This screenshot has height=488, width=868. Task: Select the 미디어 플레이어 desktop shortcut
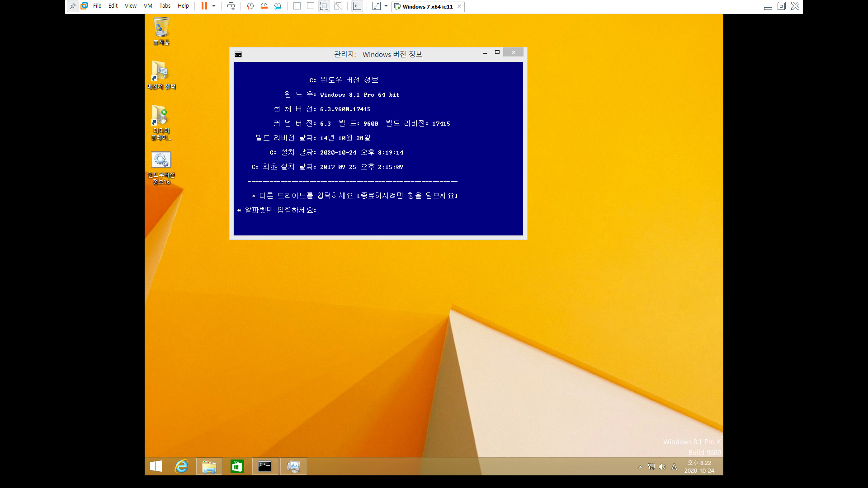tap(161, 122)
